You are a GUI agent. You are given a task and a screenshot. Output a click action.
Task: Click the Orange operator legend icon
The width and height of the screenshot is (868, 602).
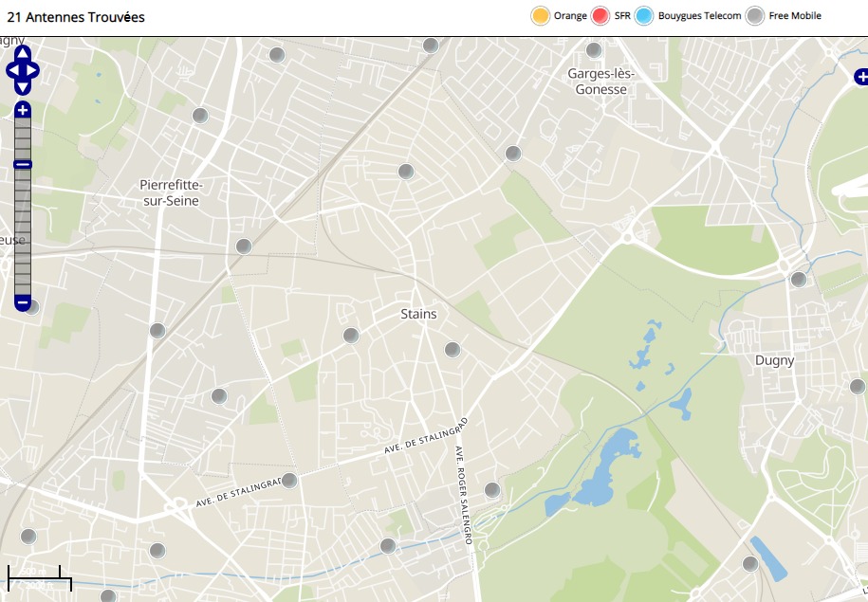[541, 15]
